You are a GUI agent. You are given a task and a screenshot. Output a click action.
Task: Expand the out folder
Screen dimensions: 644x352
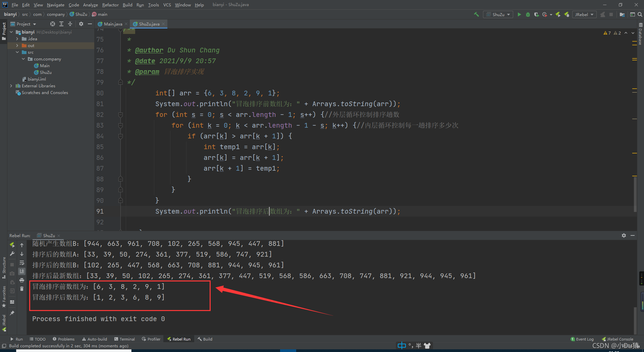[x=17, y=45]
